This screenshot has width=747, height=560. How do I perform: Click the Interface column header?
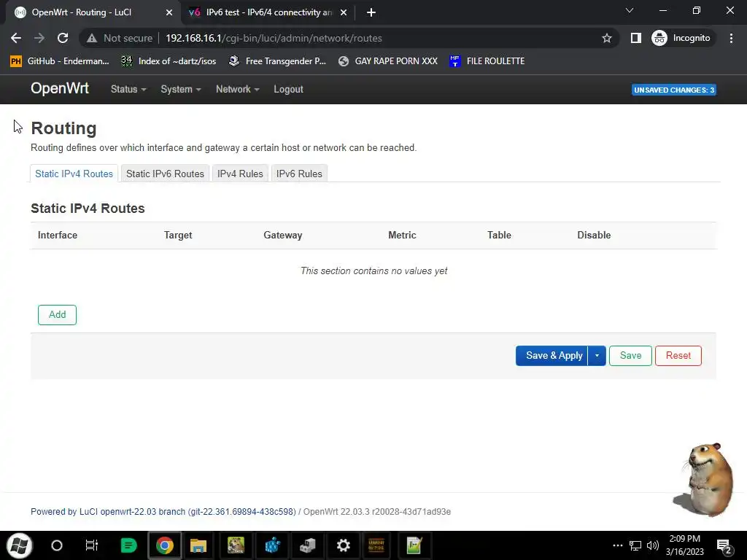[x=58, y=236]
